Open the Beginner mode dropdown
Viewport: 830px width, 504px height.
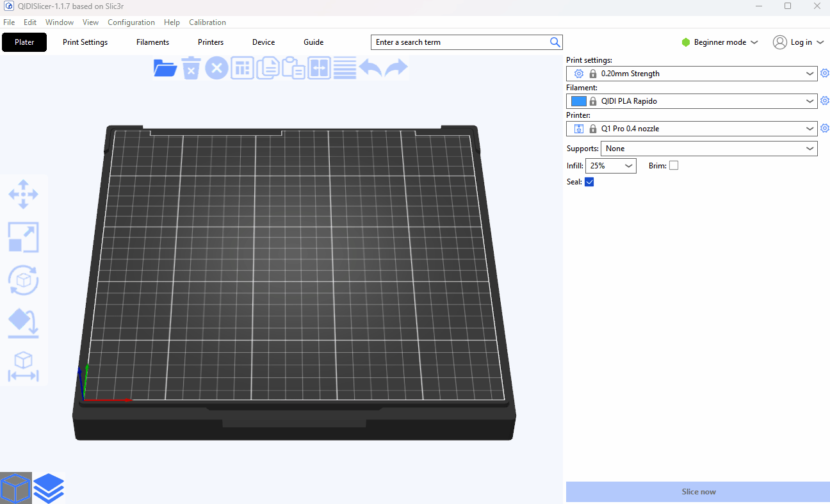720,42
